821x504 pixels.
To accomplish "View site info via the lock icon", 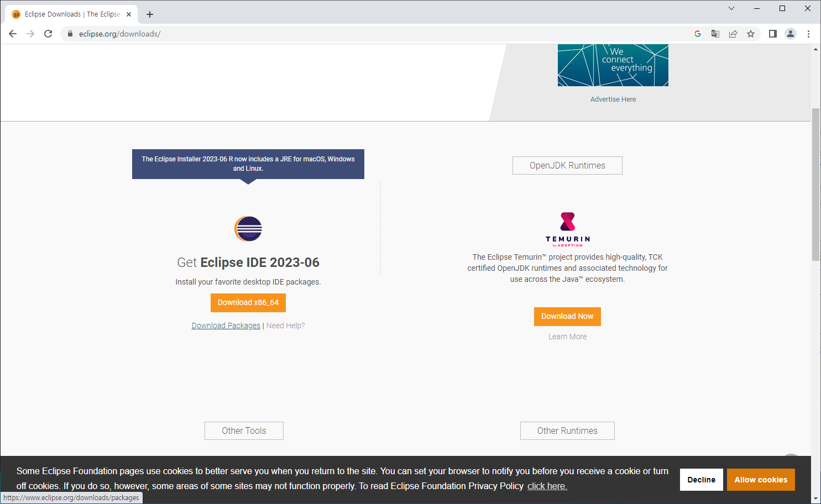I will pos(70,34).
